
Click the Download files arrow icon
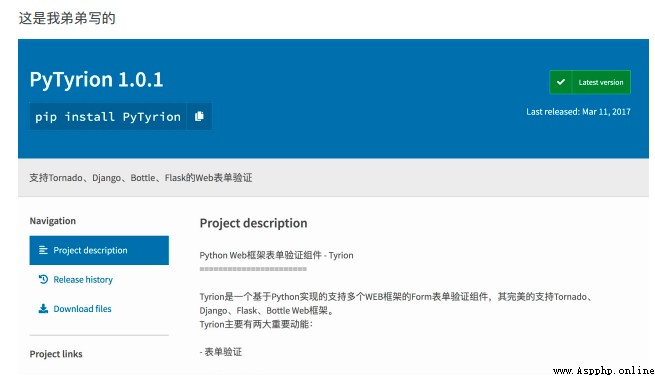(43, 308)
